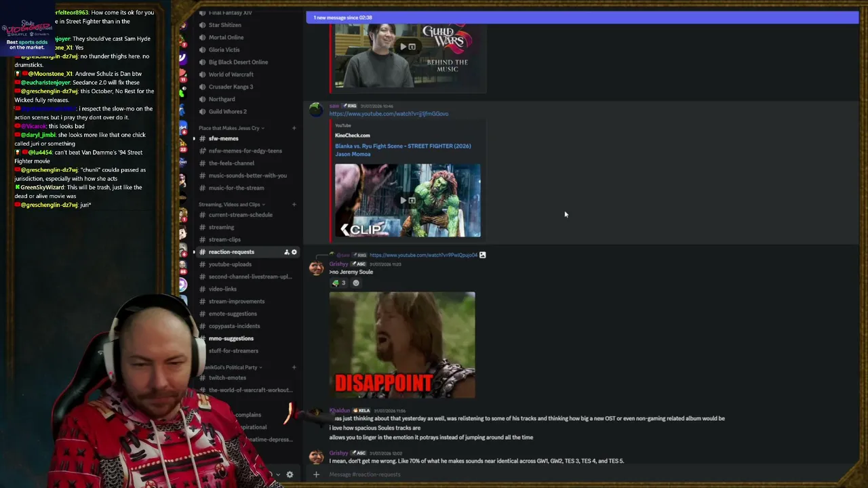Screen dimensions: 868x488
Task: Jump to new messages using the blue banner
Action: click(x=582, y=18)
